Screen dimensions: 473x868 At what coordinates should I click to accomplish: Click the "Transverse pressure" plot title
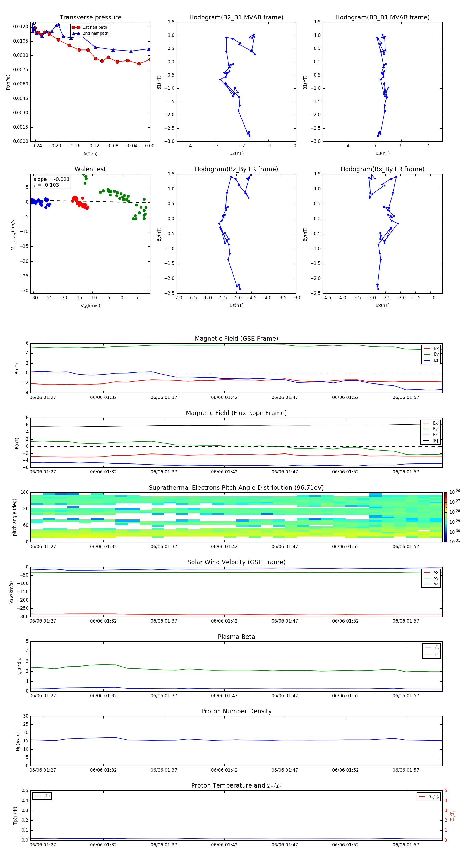tap(90, 18)
